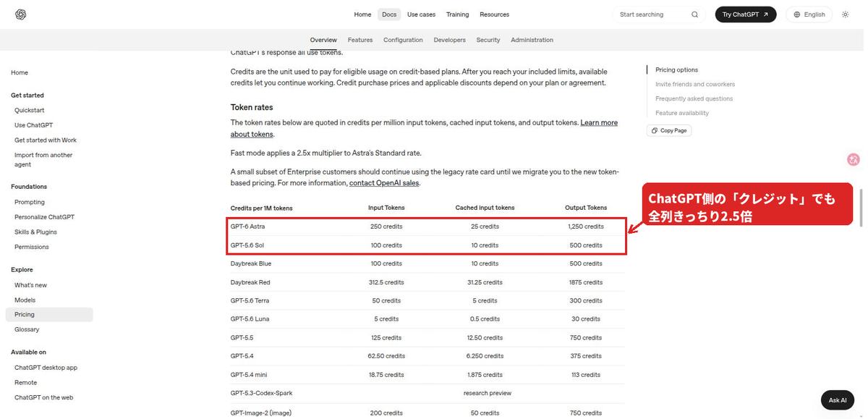Open the Home top menu item
Viewport: 868px width, 419px height.
(362, 14)
